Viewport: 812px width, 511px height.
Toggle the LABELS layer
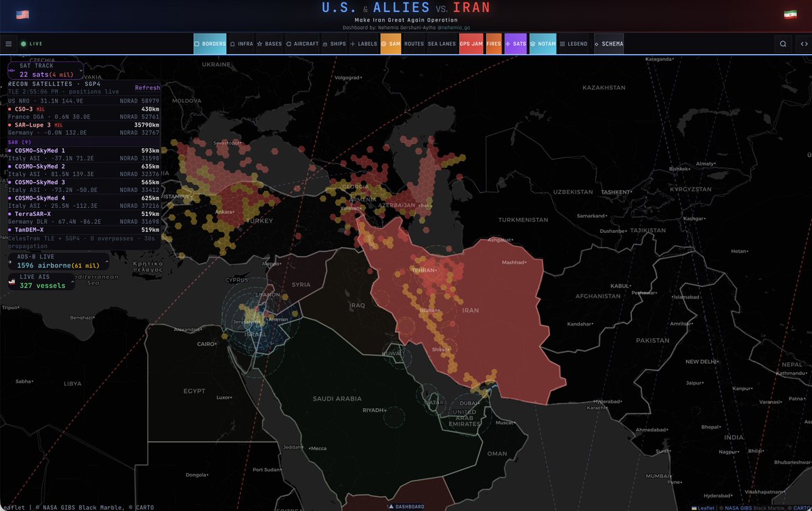click(x=364, y=44)
